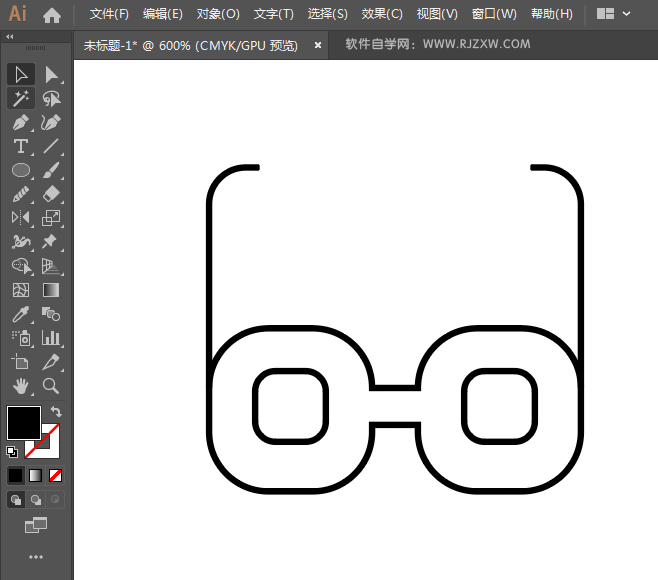Open the 效果(C) menu

382,14
